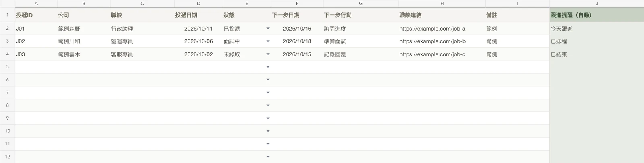Select column J header
The image size is (644, 163).
pos(597,4)
